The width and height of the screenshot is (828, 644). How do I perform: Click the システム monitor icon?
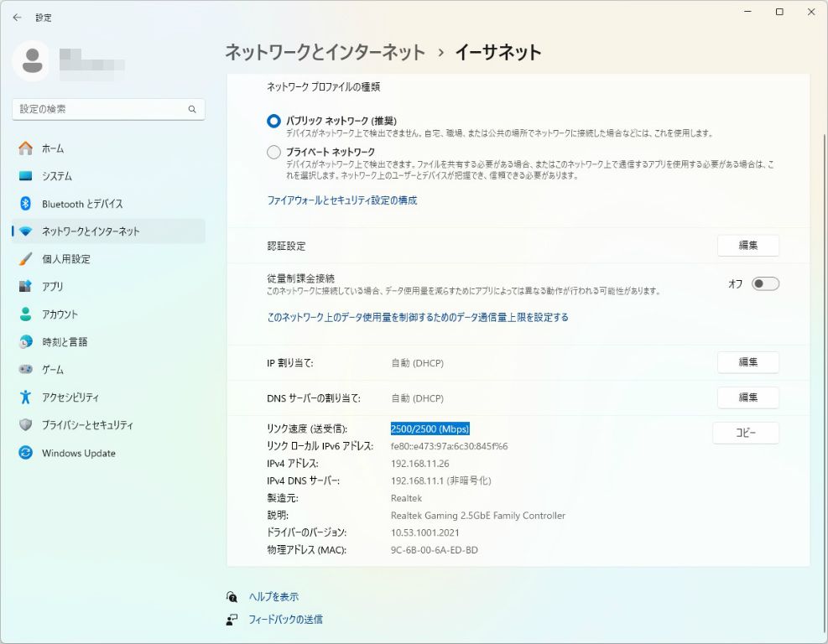(x=26, y=176)
